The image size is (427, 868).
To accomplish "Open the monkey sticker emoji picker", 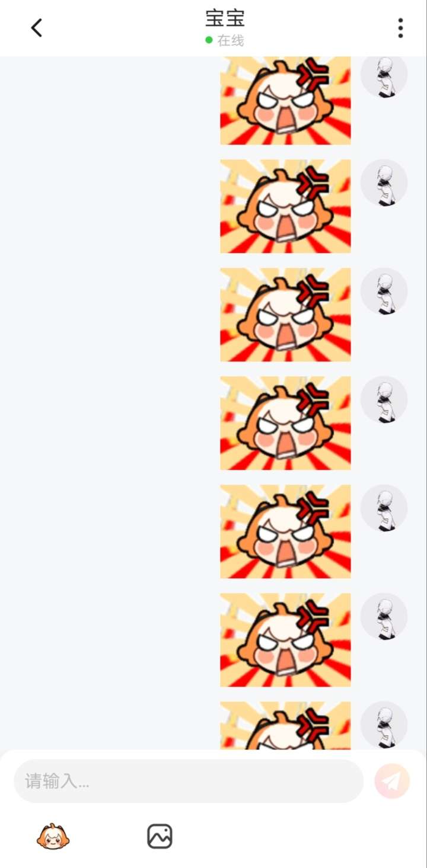I will pos(53,836).
